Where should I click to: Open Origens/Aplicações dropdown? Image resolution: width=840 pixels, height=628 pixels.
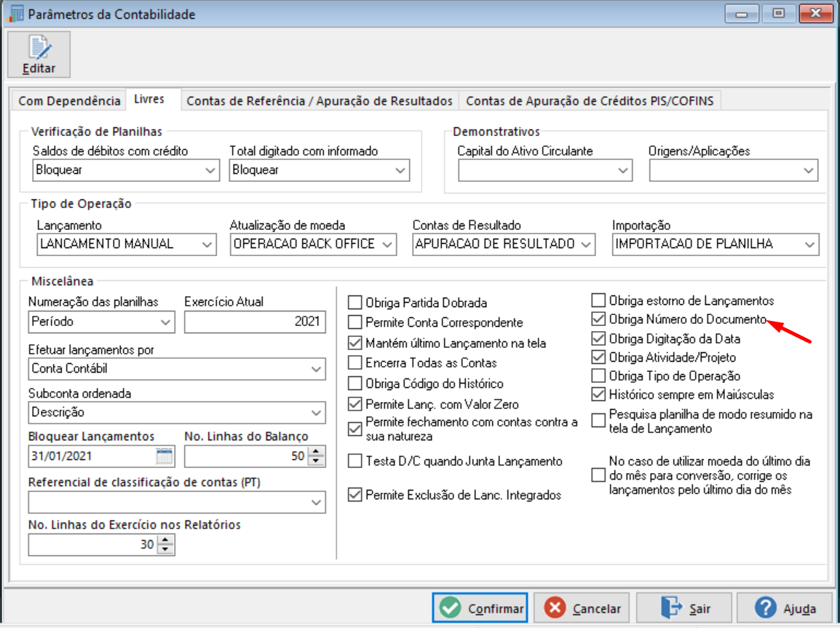point(808,171)
